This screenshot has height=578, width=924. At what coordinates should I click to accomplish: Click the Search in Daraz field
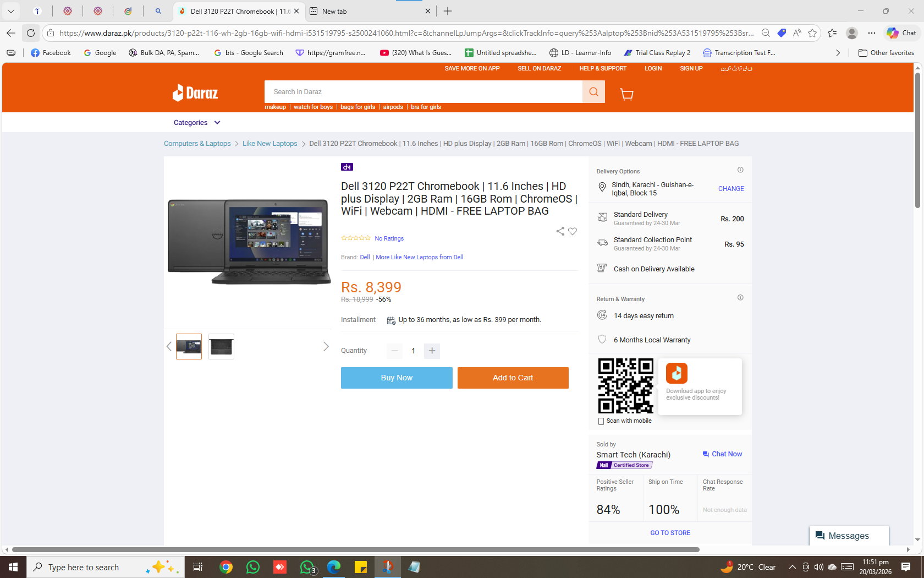tap(424, 92)
